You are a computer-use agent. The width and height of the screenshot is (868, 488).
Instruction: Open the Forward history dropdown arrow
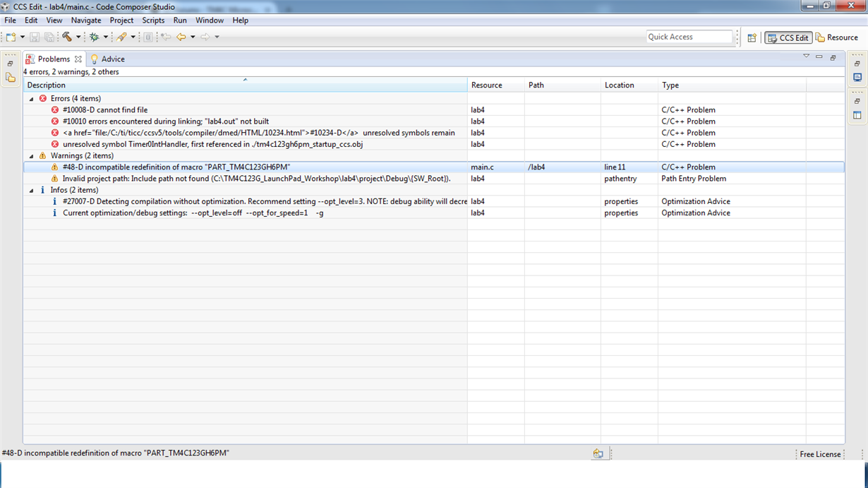tap(217, 37)
